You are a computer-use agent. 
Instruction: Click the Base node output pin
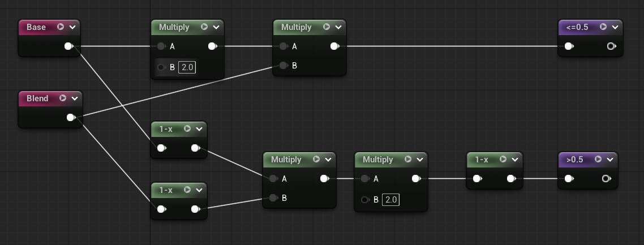coord(69,46)
